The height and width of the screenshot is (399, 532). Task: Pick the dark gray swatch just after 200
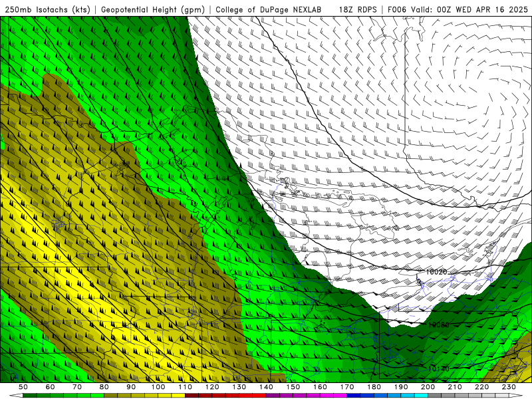point(435,396)
